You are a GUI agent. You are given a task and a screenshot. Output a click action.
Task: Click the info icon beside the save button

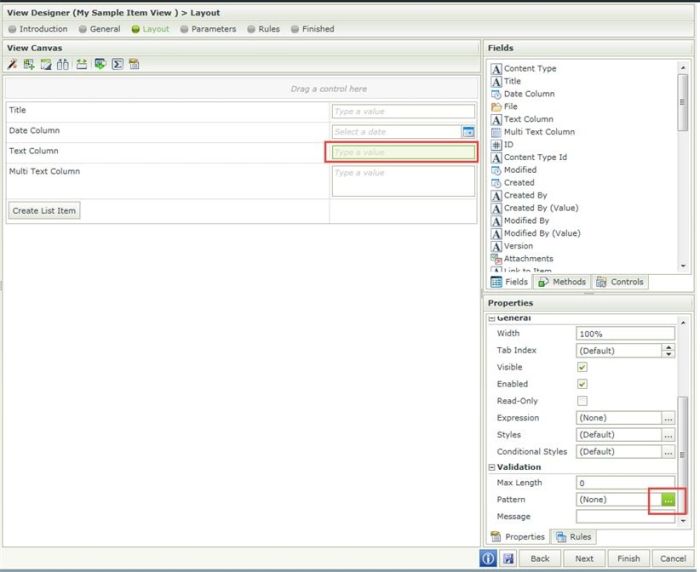click(489, 558)
